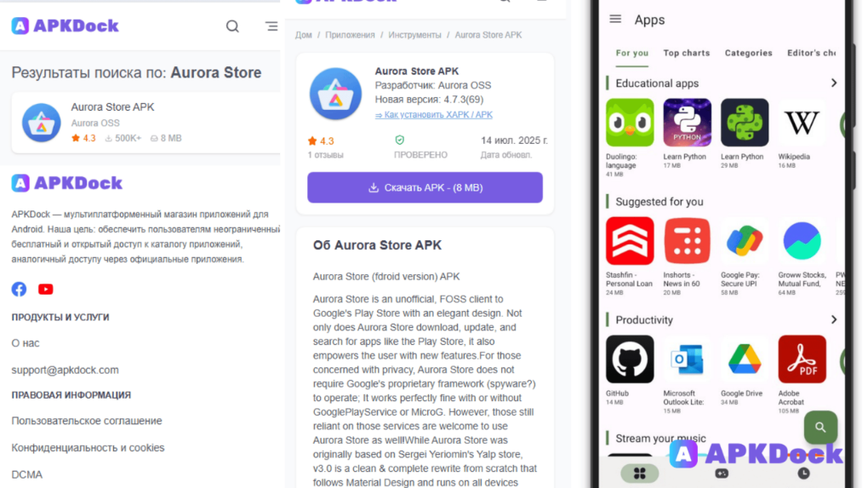The width and height of the screenshot is (868, 488).
Task: Expand the Productivity section arrow
Action: pyautogui.click(x=834, y=319)
